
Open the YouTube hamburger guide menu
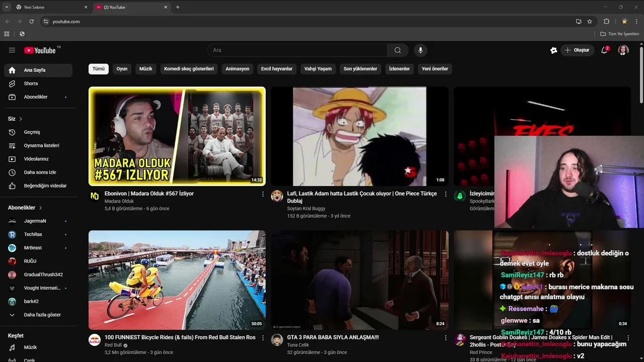(x=12, y=50)
